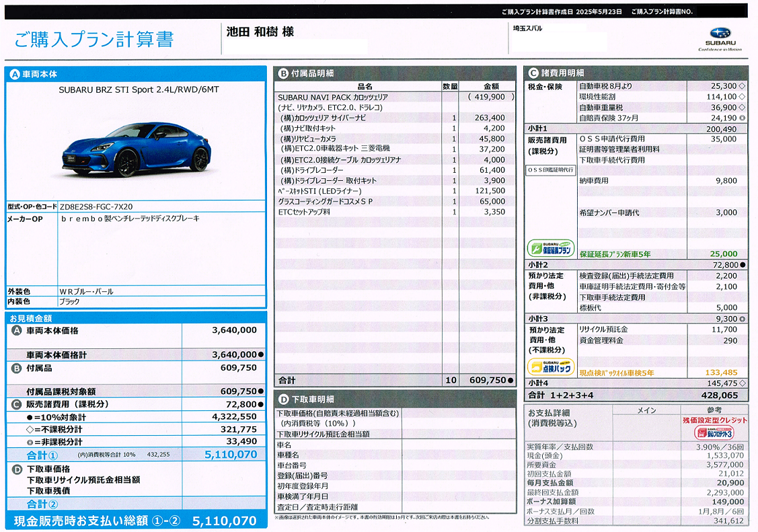Click the 標板代 amount 5,000
This screenshot has width=758, height=532.
[x=726, y=307]
